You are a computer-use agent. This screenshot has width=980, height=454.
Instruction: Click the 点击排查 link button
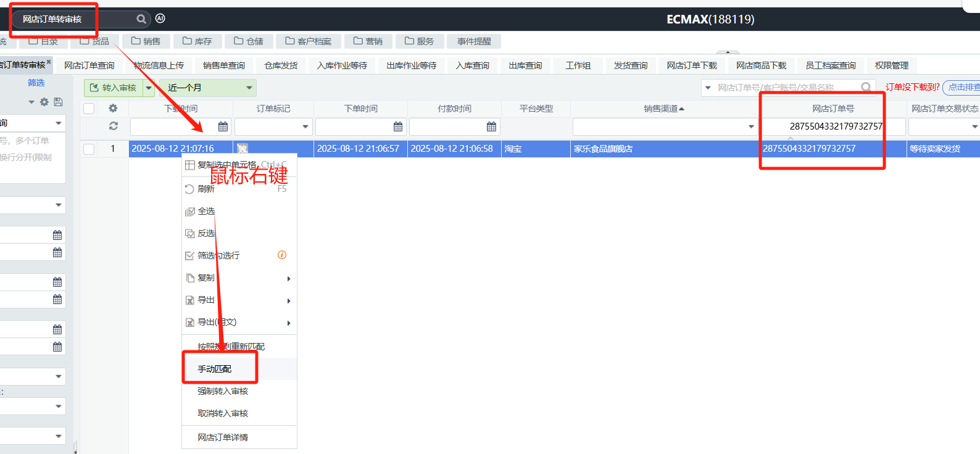(963, 87)
